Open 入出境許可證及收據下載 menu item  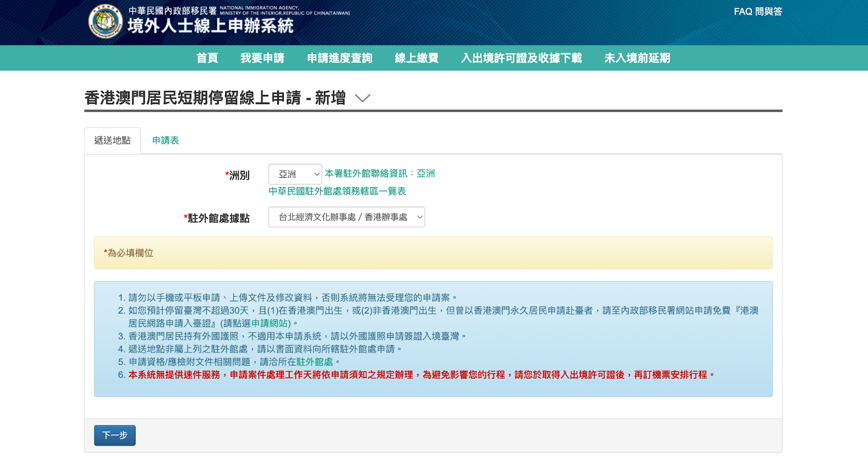[x=521, y=58]
